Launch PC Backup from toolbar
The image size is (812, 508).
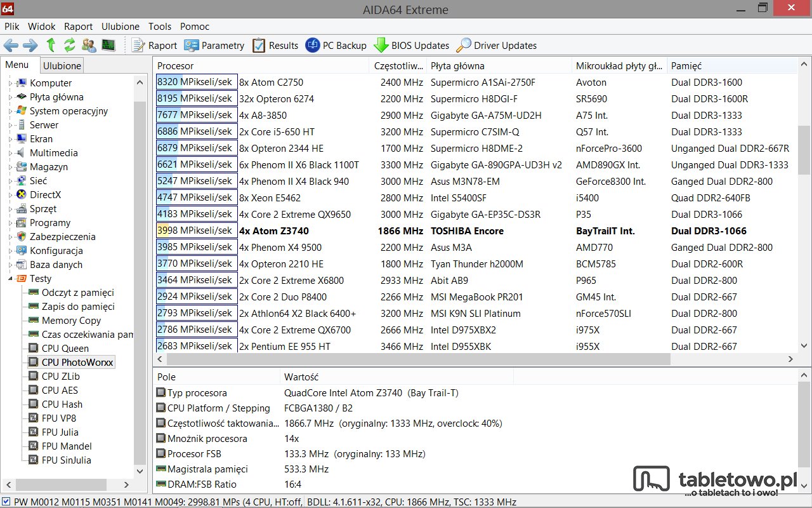(x=336, y=45)
